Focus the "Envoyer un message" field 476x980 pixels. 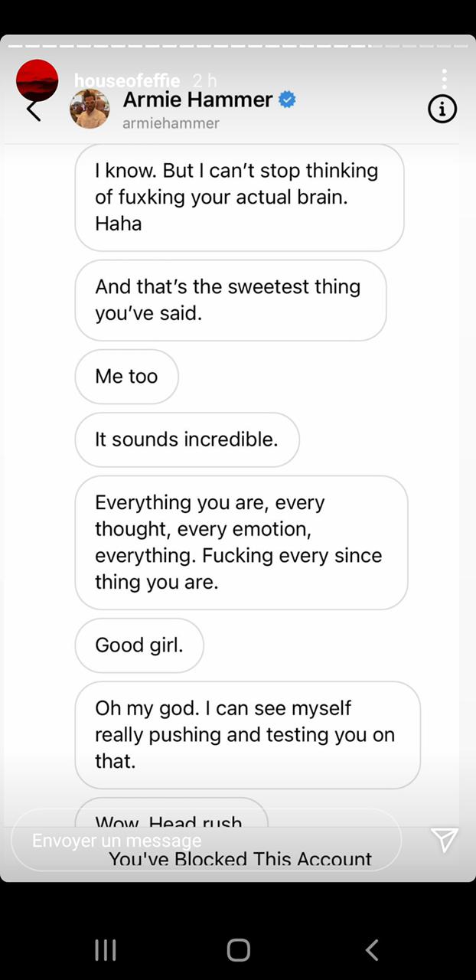207,841
